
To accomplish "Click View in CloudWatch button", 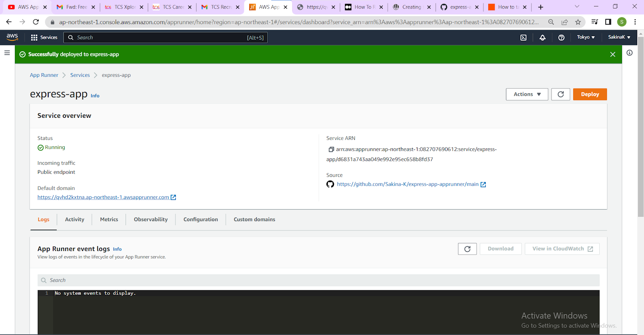I will pos(562,249).
